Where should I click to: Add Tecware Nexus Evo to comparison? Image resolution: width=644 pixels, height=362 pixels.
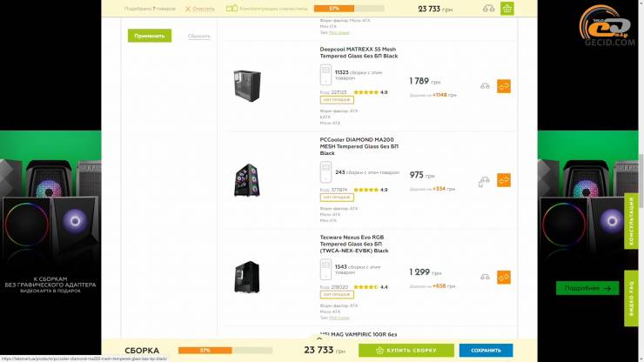(485, 277)
